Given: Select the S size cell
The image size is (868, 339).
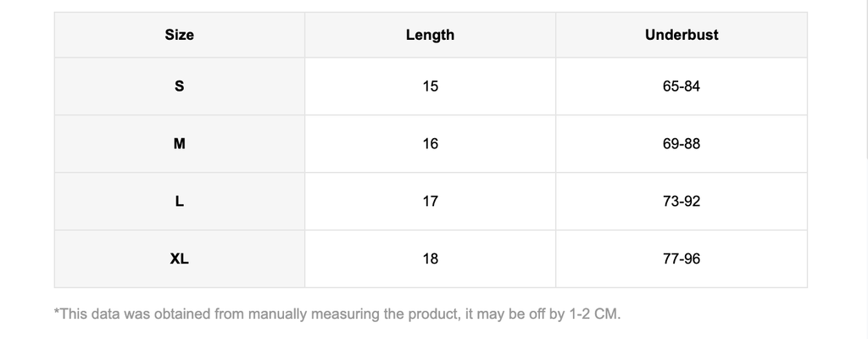Looking at the screenshot, I should tap(179, 86).
